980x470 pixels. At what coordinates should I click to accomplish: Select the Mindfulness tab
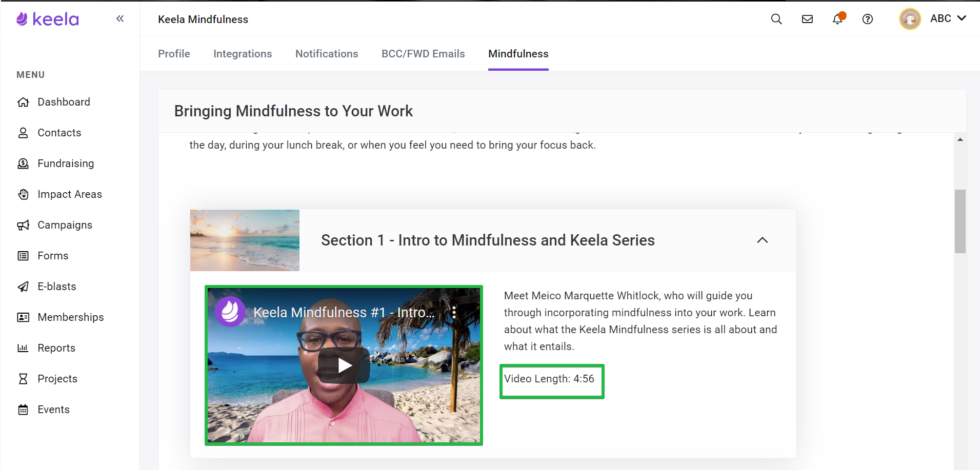(518, 54)
